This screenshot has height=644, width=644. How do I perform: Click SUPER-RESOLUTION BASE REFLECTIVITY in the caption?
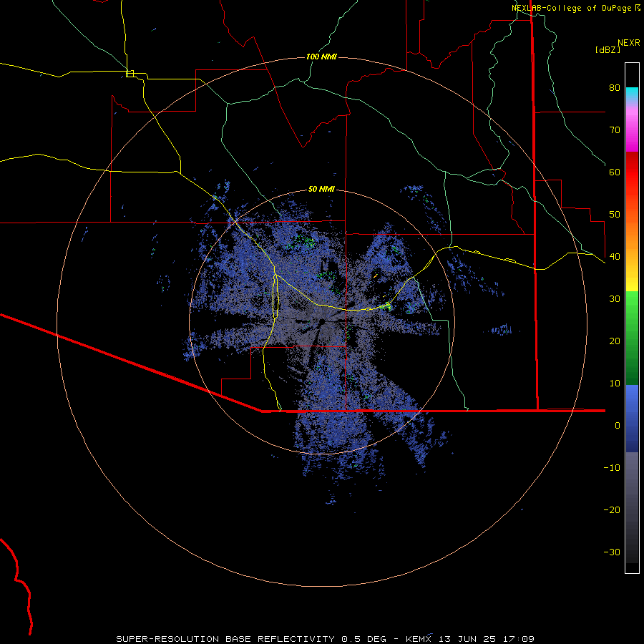[x=225, y=639]
